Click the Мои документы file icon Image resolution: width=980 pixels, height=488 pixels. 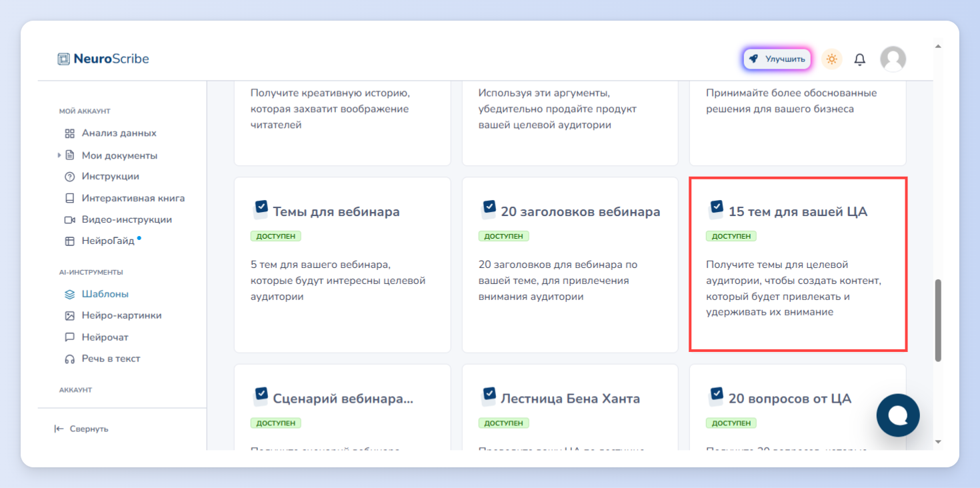pyautogui.click(x=69, y=155)
